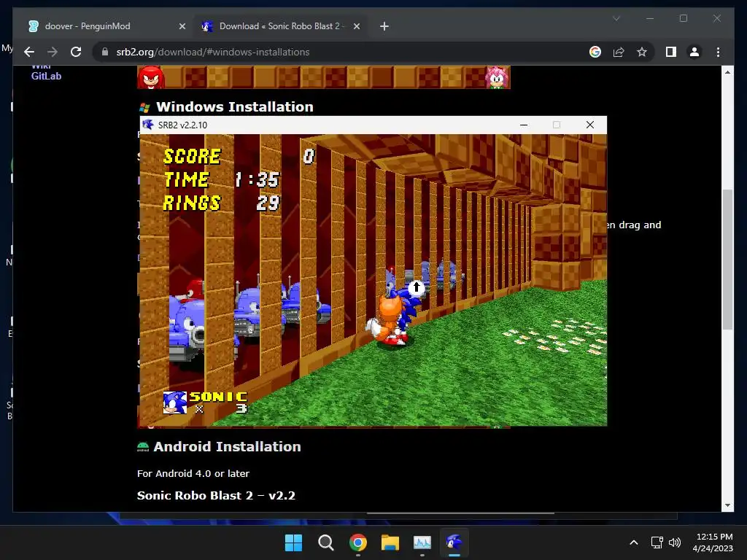Click the Android icon beside Android Installation
Screen dimensions: 747x560
(x=143, y=447)
